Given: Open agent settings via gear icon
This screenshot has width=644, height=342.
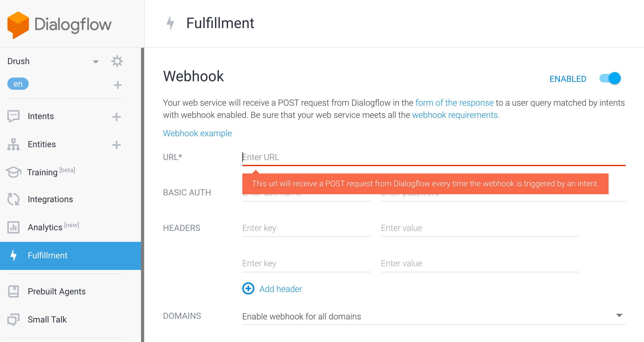Looking at the screenshot, I should [117, 61].
